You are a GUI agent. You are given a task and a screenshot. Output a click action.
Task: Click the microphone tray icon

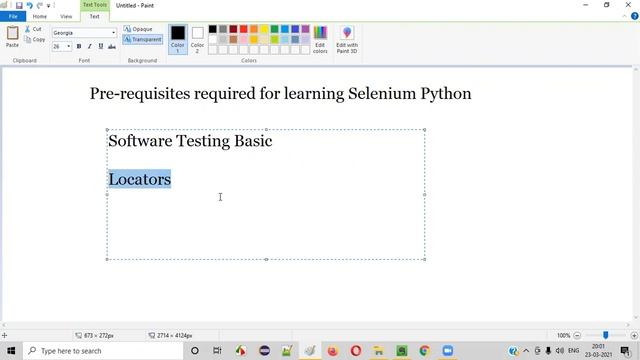pos(548,351)
